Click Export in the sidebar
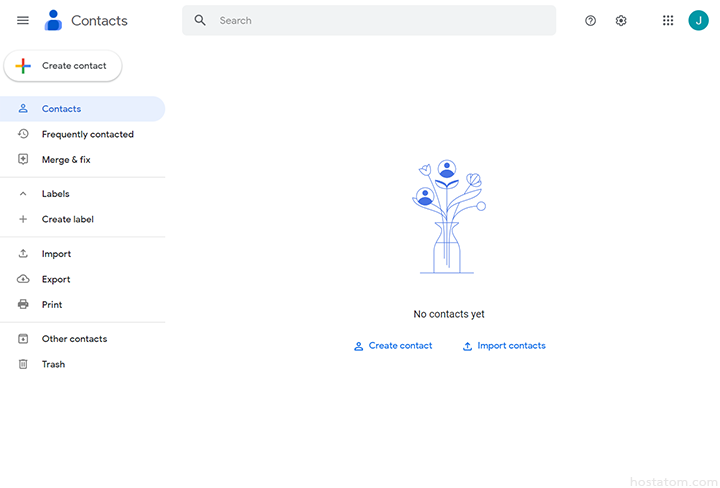This screenshot has height=488, width=720. point(56,279)
